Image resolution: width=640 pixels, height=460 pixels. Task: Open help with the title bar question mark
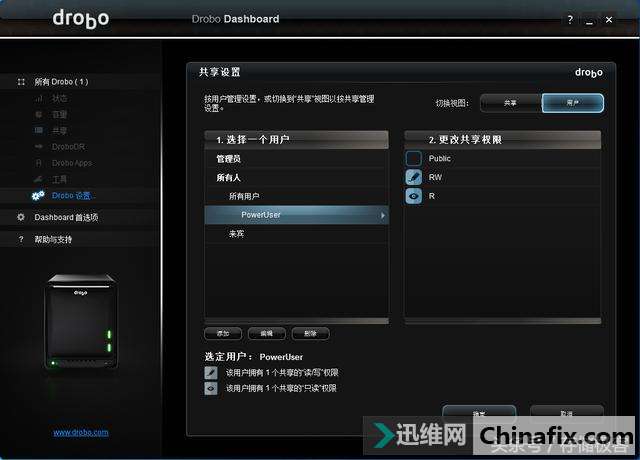570,19
